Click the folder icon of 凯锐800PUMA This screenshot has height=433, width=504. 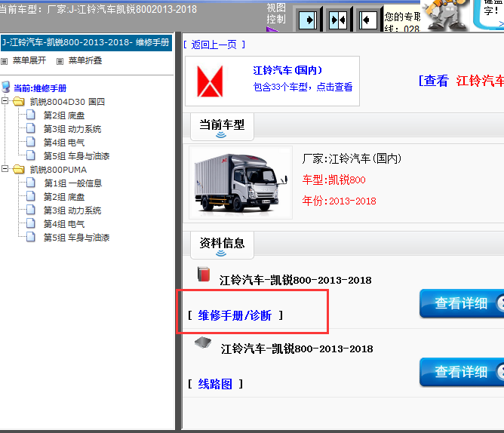coord(19,169)
